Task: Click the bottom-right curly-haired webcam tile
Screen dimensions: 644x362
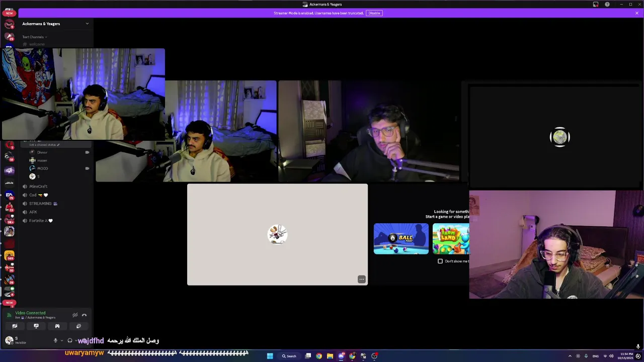Action: 556,244
